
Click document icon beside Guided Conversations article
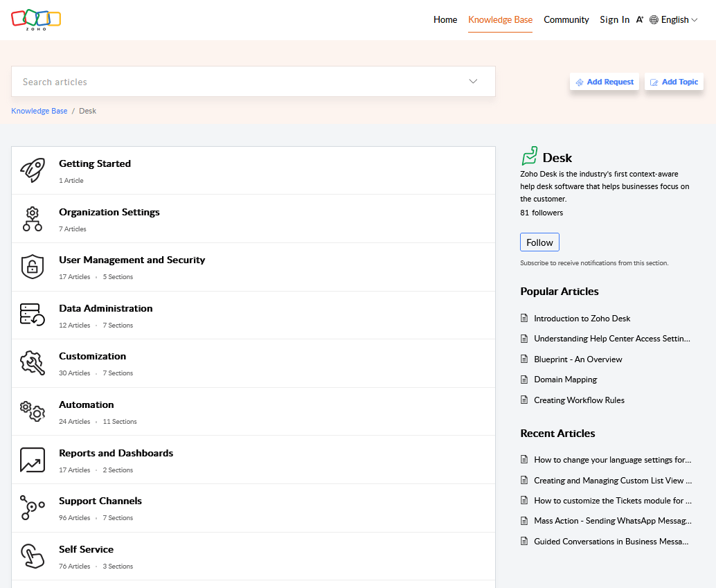[524, 542]
